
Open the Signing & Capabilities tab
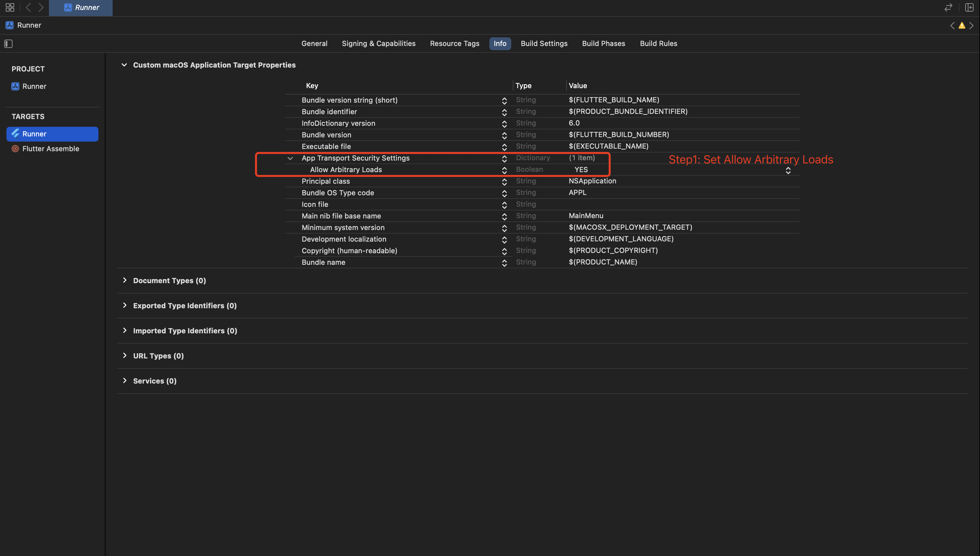pyautogui.click(x=378, y=43)
